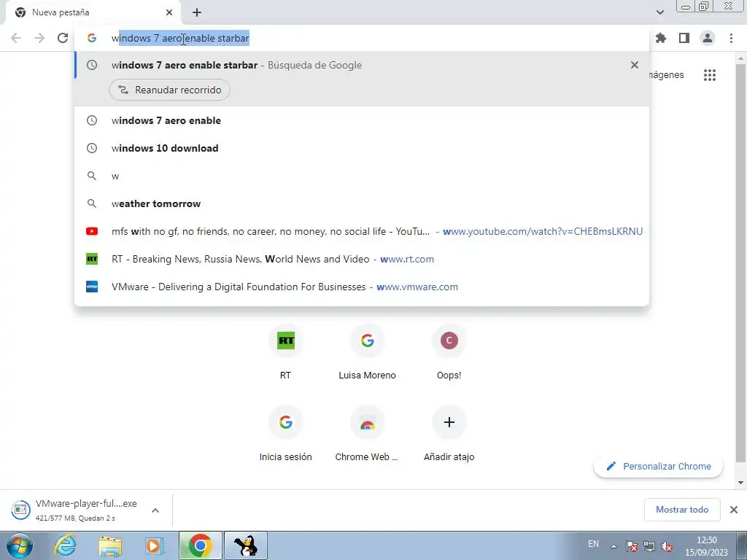Open the Google apps grid
Screen dimensions: 747x560
pos(709,75)
